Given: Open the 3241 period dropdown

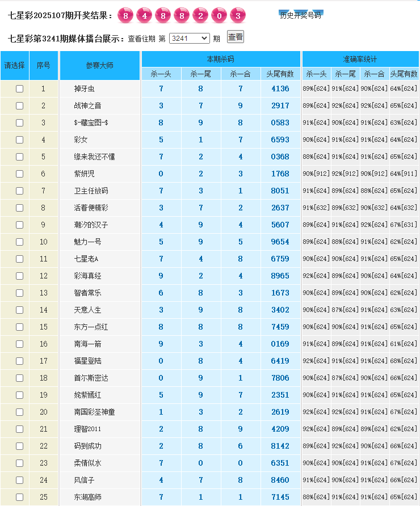Looking at the screenshot, I should tap(189, 38).
